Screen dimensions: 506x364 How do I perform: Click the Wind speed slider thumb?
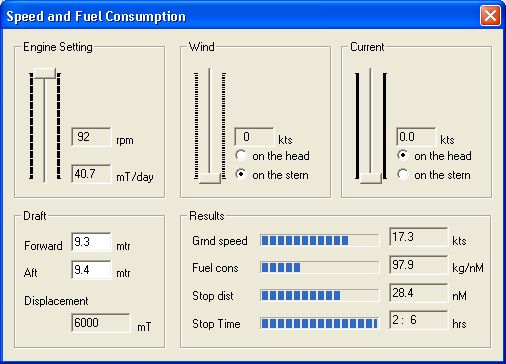(x=210, y=178)
